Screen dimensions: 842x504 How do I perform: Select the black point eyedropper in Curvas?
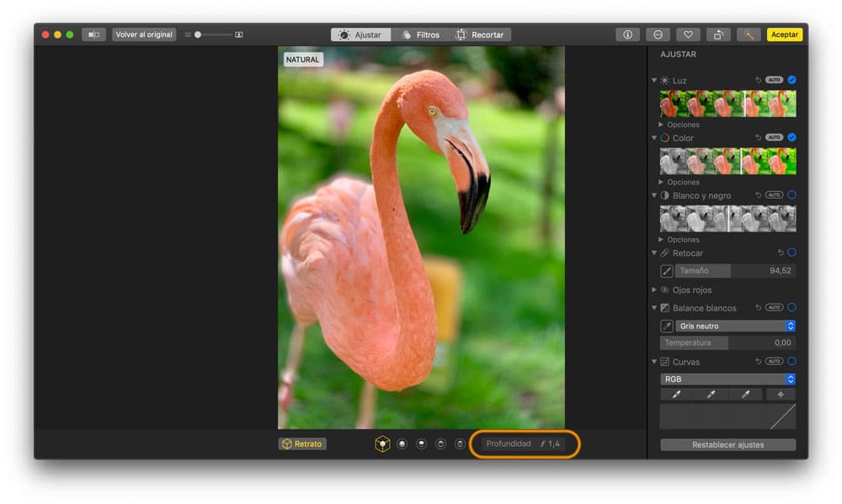tap(677, 395)
